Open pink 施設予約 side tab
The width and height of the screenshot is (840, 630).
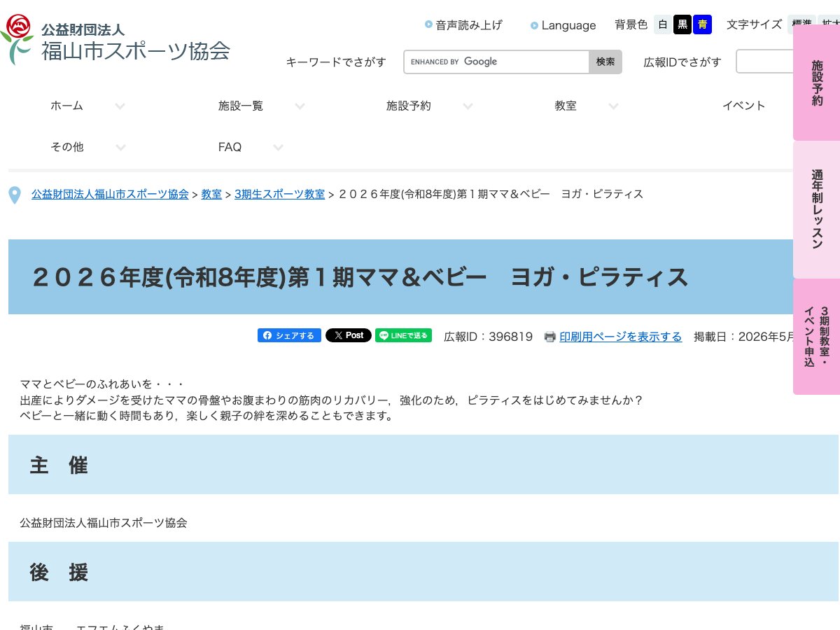coord(816,83)
